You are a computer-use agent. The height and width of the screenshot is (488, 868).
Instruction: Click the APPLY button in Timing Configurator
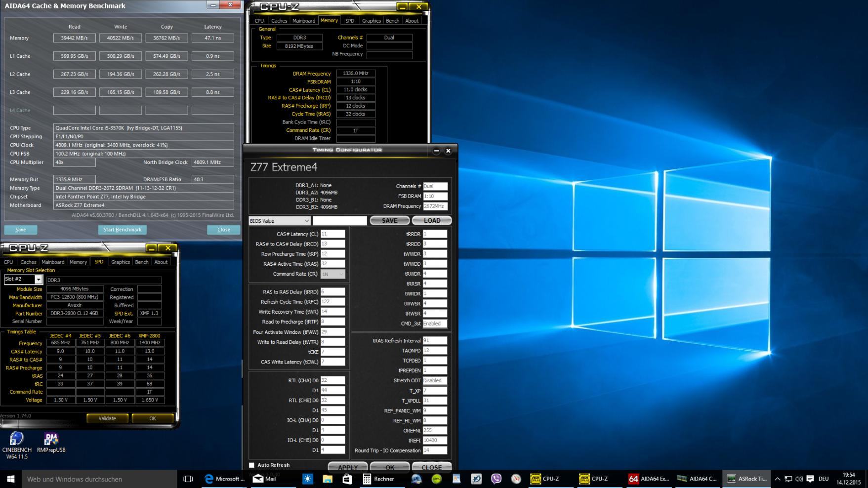click(348, 467)
